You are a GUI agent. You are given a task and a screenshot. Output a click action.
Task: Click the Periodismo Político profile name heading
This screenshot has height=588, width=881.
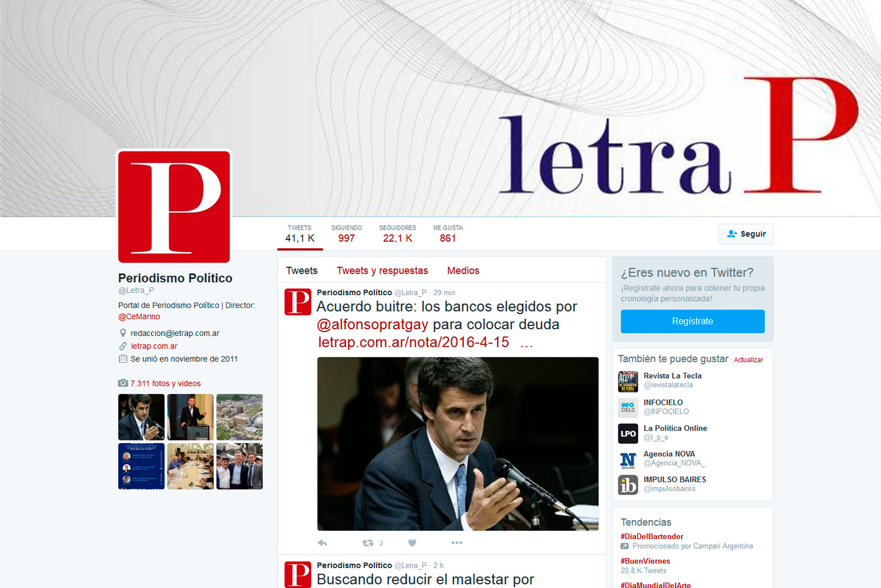pos(175,278)
